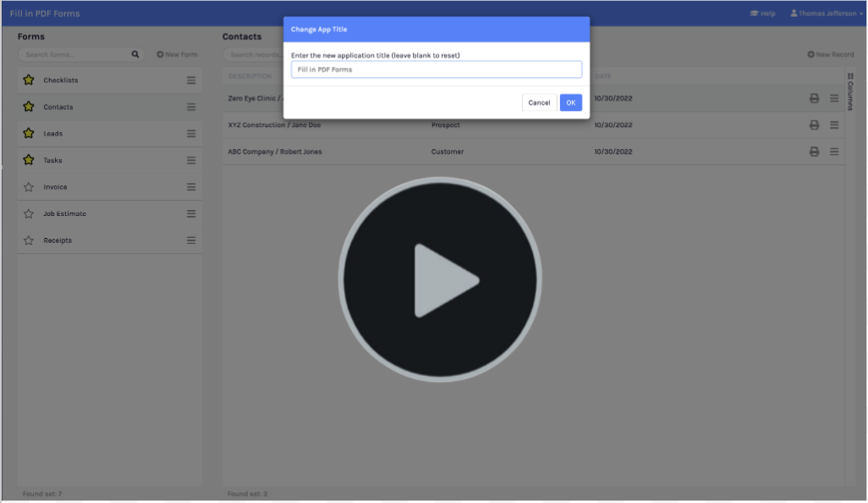Toggle favorite star for Invoice form
The height and width of the screenshot is (503, 868).
coord(29,187)
